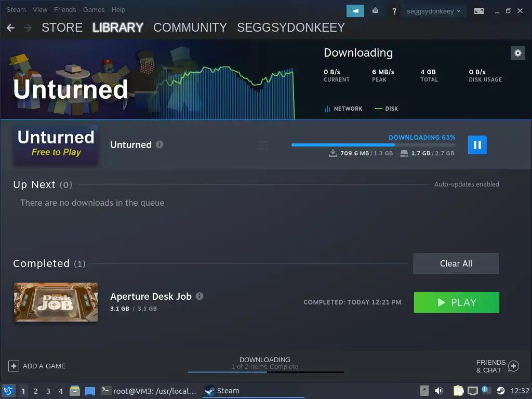Click info icon beside Aperture Desk Job
The height and width of the screenshot is (399, 532).
click(x=199, y=296)
